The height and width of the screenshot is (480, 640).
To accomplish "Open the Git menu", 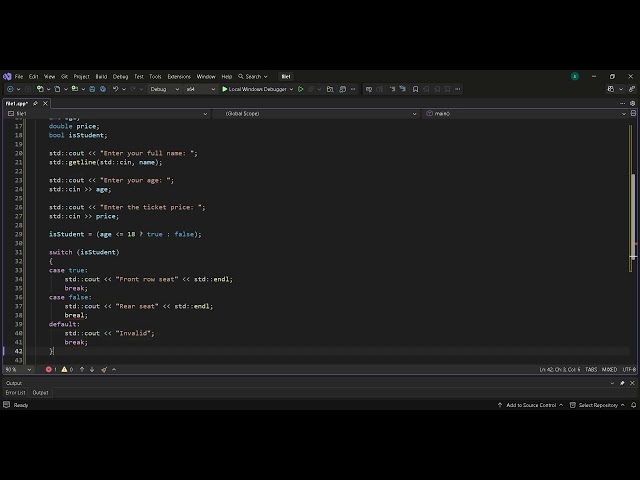I will tap(64, 76).
